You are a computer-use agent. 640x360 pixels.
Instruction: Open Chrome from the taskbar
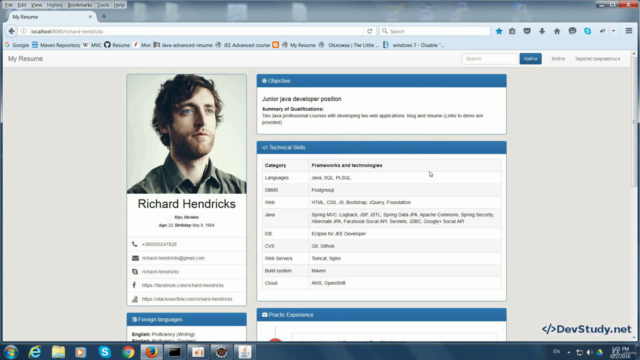coord(128,352)
